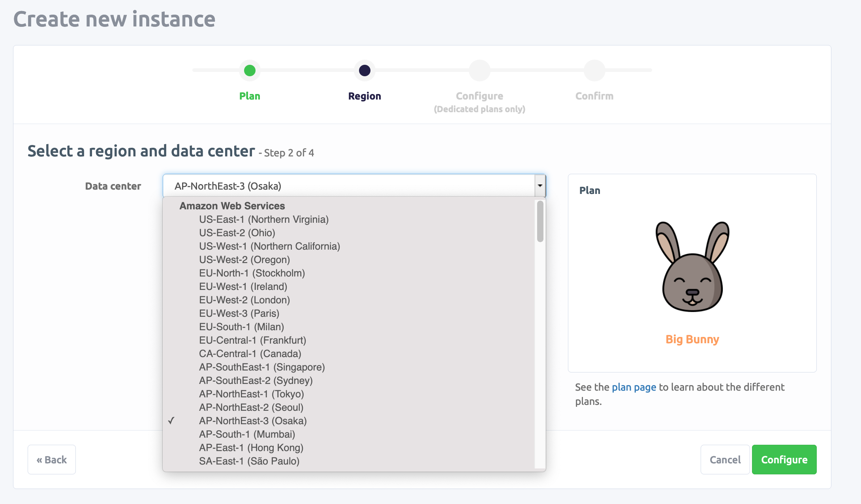Select EU-West-2 (London) region

pos(244,300)
